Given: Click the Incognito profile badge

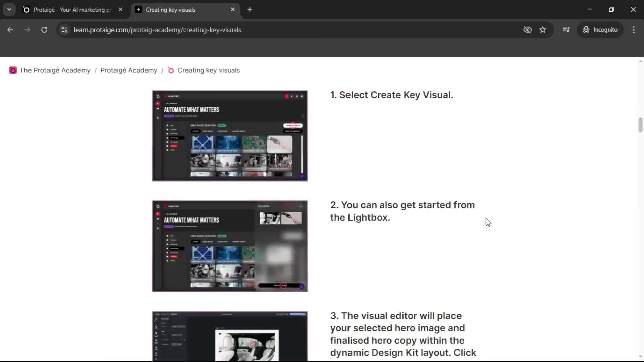Looking at the screenshot, I should [x=600, y=29].
